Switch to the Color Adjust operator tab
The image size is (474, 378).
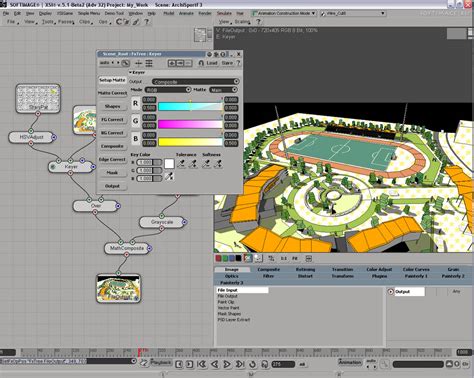pyautogui.click(x=379, y=269)
